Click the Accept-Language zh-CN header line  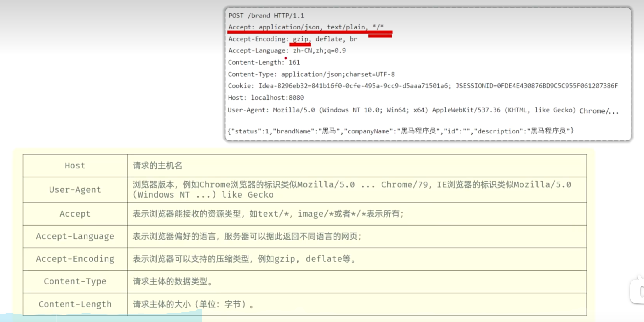tap(287, 51)
